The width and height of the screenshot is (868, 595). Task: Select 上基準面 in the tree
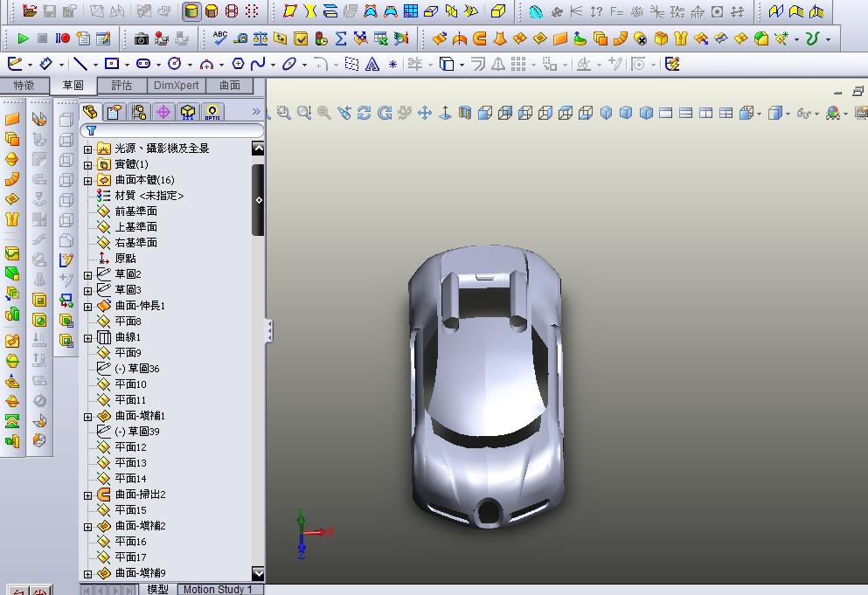pos(136,227)
